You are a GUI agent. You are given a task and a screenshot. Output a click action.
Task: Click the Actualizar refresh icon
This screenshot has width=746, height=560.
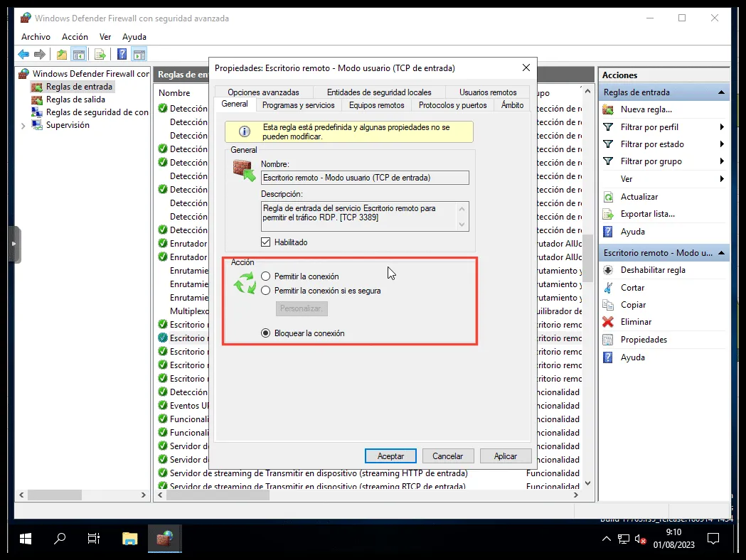[x=608, y=197]
